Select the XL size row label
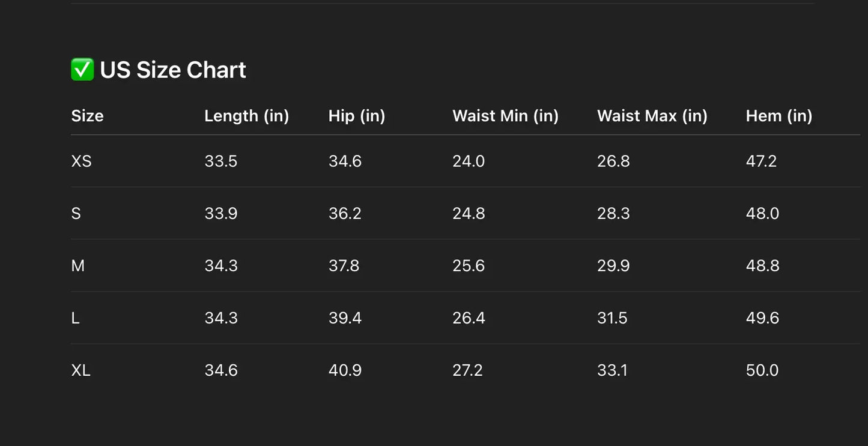The width and height of the screenshot is (868, 446). [80, 370]
